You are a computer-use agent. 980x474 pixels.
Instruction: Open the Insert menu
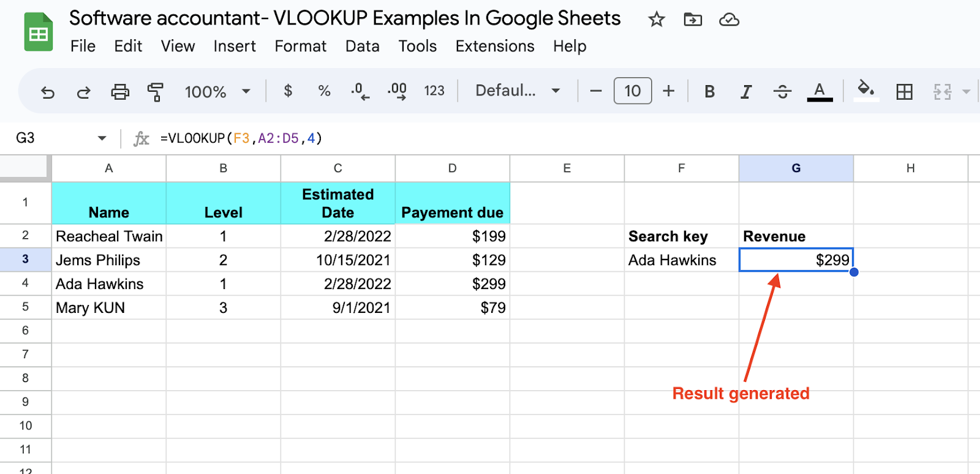coord(235,46)
